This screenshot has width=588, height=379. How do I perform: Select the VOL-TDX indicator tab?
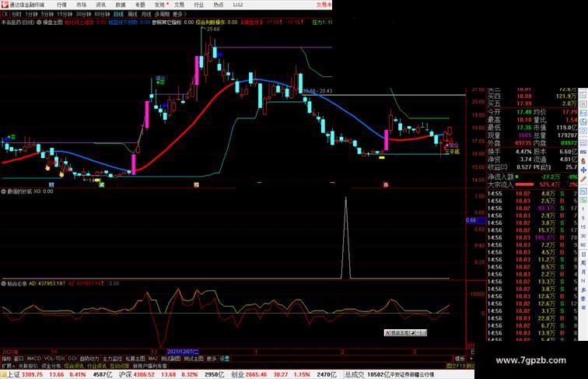coord(54,359)
